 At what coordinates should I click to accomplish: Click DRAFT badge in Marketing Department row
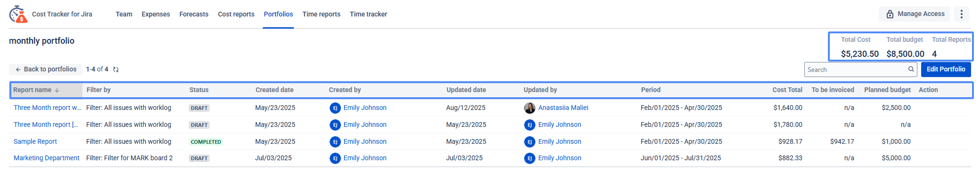point(199,159)
